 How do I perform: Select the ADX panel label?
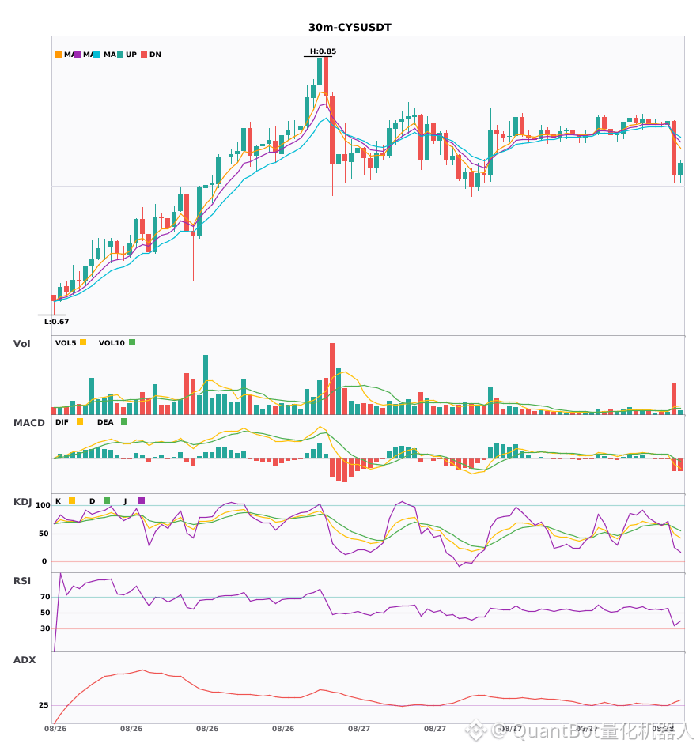coord(25,660)
